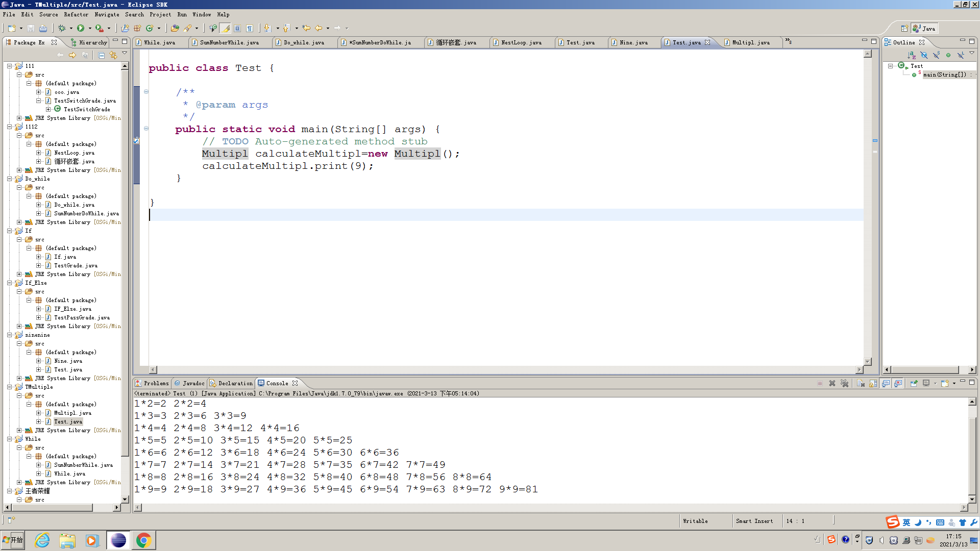The image size is (980, 551).
Task: Click Remove All Terminated Launches in the console
Action: 844,384
